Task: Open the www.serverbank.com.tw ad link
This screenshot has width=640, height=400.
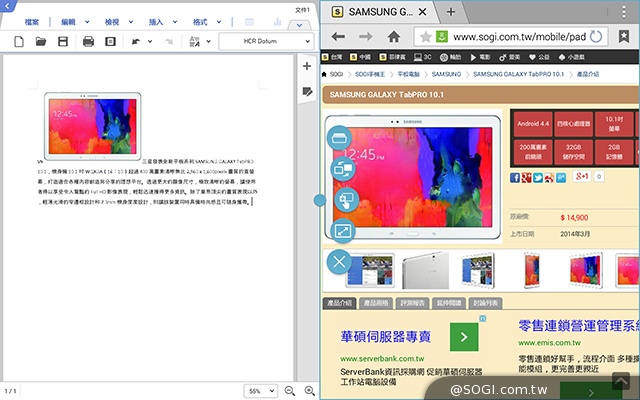Action: coord(382,359)
